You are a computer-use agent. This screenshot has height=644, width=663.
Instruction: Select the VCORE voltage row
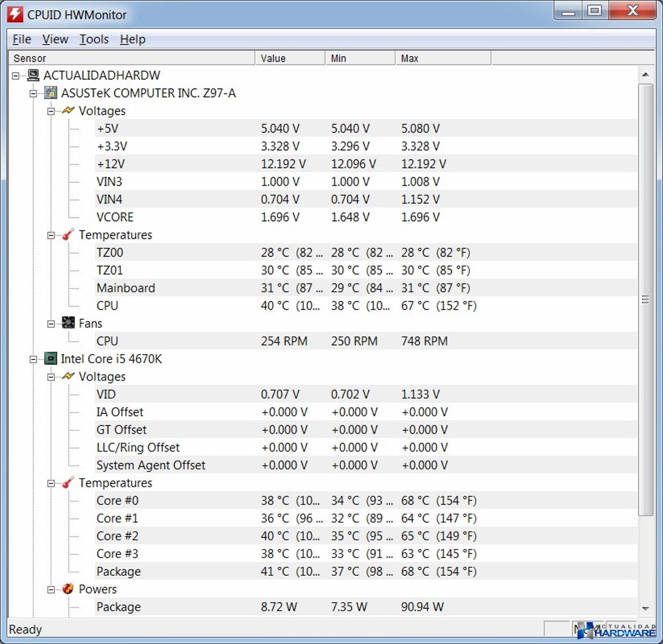pos(115,217)
